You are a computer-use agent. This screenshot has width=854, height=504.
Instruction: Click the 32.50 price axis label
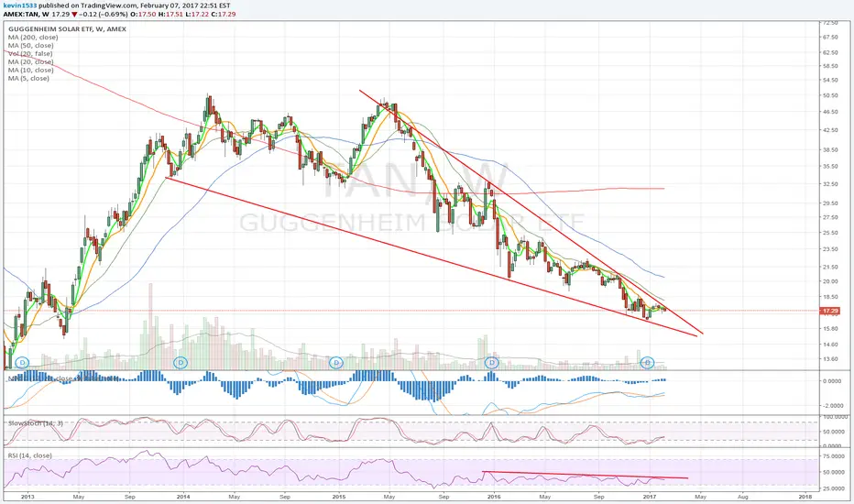click(x=830, y=184)
